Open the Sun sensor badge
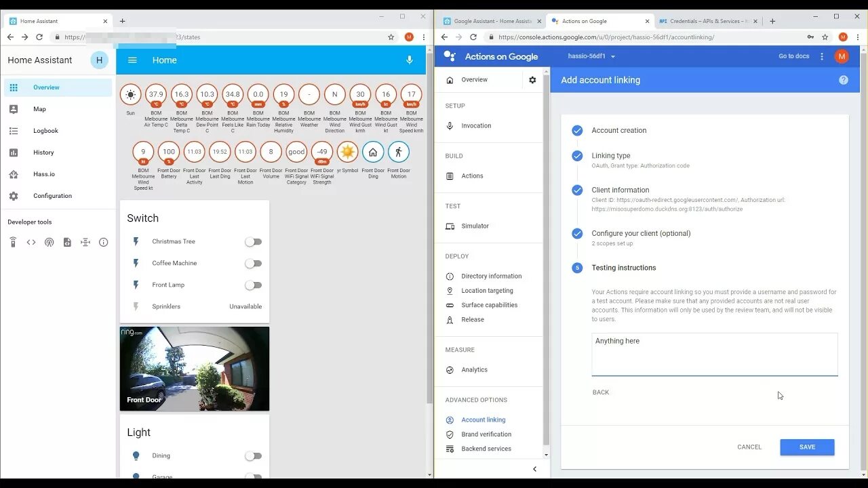 130,94
